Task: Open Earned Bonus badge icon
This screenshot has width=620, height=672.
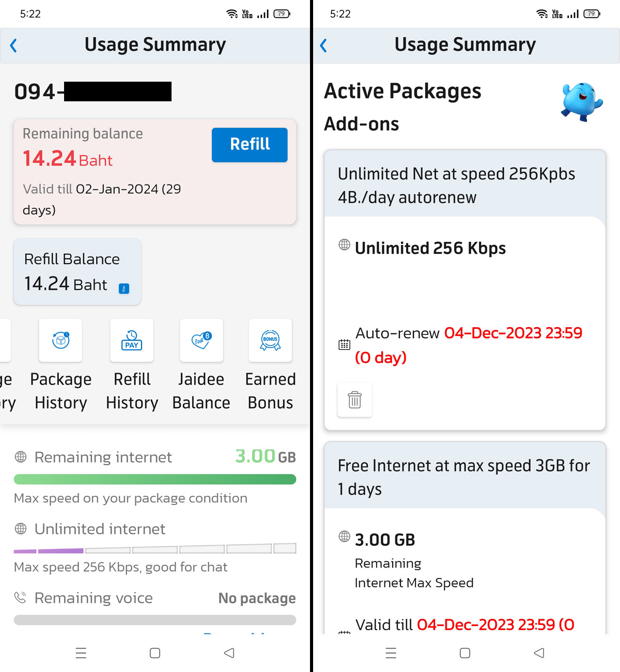Action: coord(270,340)
